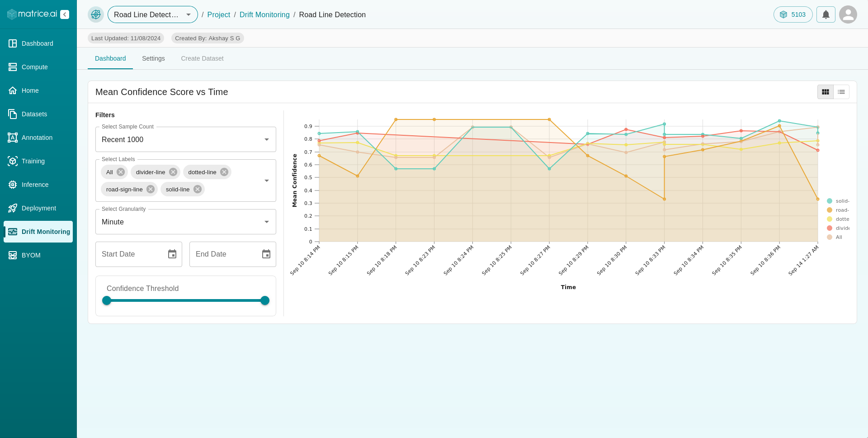Image resolution: width=868 pixels, height=438 pixels.
Task: Click the 5103 credits badge
Action: coord(793,14)
